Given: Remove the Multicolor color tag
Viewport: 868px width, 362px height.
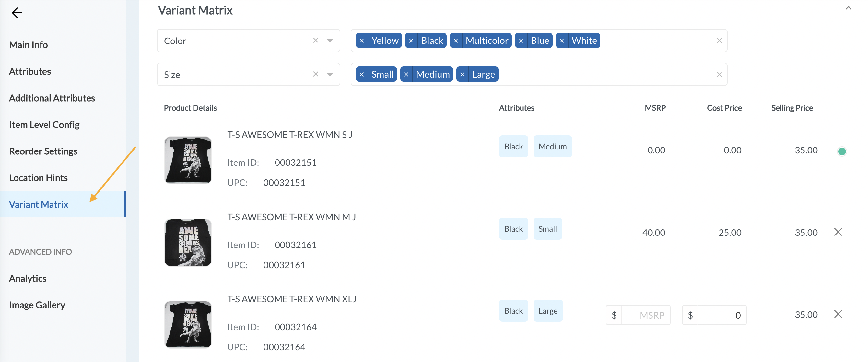Looking at the screenshot, I should (456, 40).
